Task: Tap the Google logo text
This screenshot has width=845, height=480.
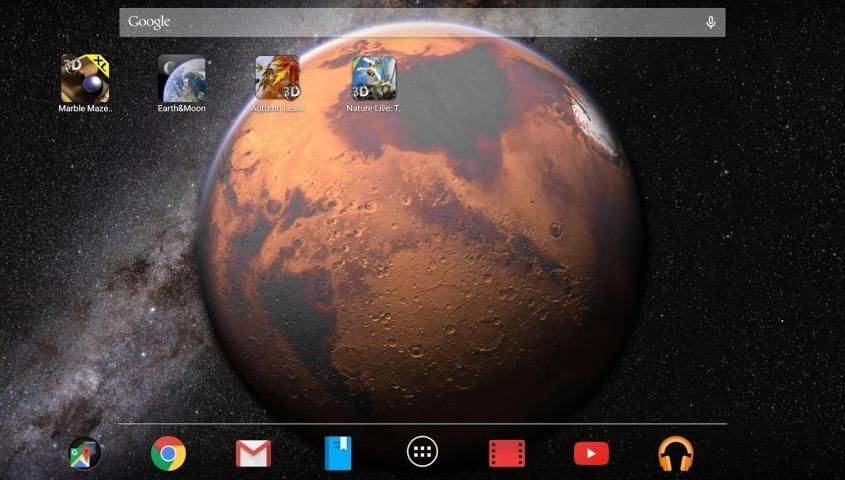Action: tap(149, 22)
